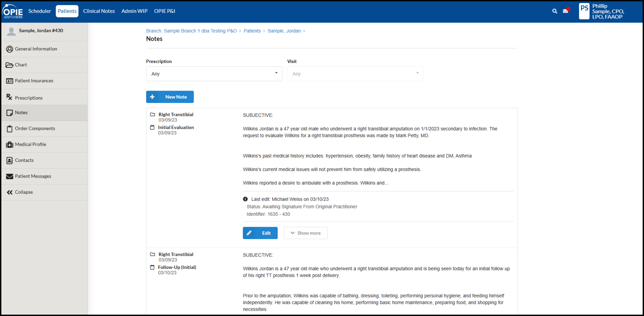This screenshot has height=316, width=644.
Task: Open Notes in the sidebar
Action: coord(44,113)
